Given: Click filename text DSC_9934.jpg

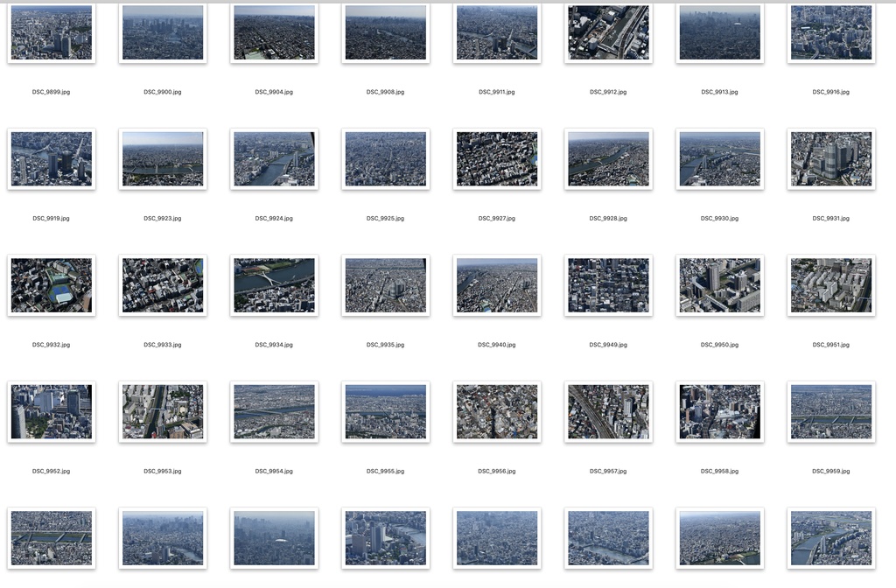Looking at the screenshot, I should (274, 345).
